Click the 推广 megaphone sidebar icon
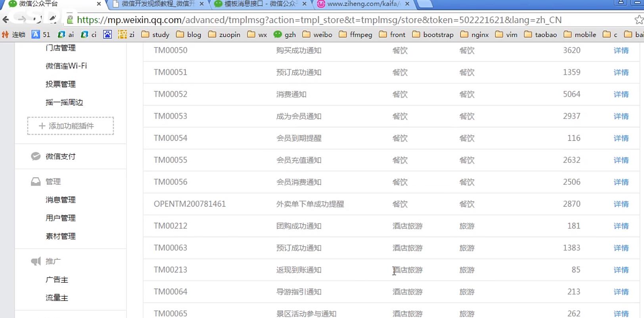 [x=36, y=261]
